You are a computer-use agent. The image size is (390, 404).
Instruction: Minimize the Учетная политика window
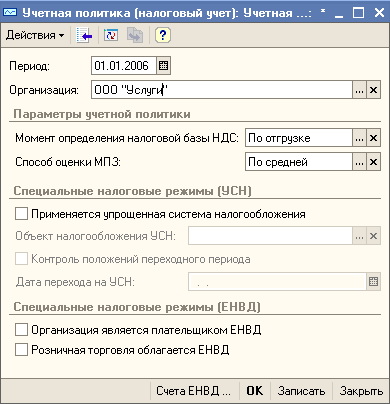pyautogui.click(x=339, y=13)
